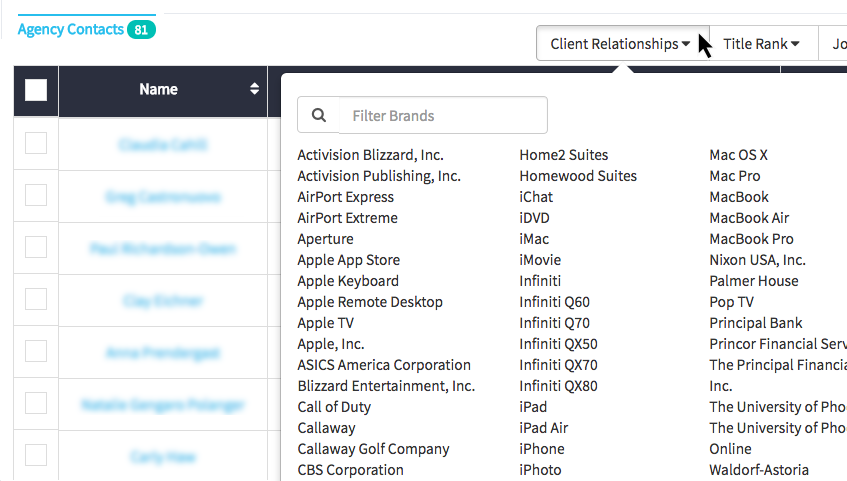Choose Nixon USA, Inc. brand

click(758, 260)
